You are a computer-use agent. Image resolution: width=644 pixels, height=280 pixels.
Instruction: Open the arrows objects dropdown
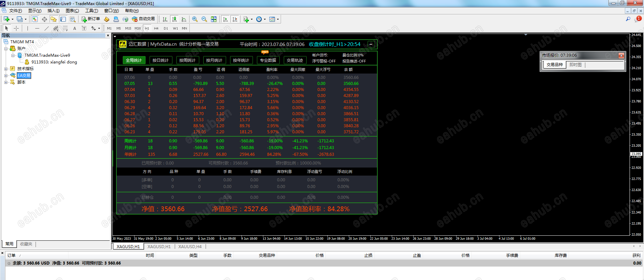click(99, 29)
